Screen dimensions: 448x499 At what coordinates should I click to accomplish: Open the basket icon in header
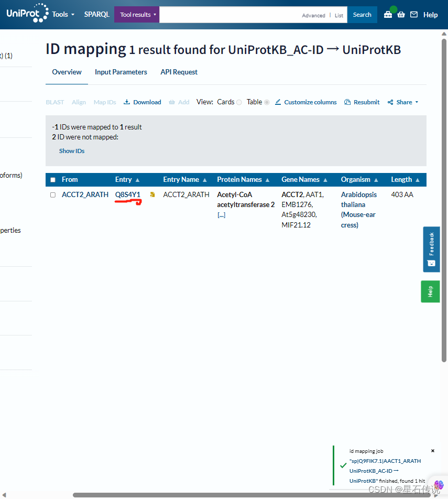coord(401,15)
